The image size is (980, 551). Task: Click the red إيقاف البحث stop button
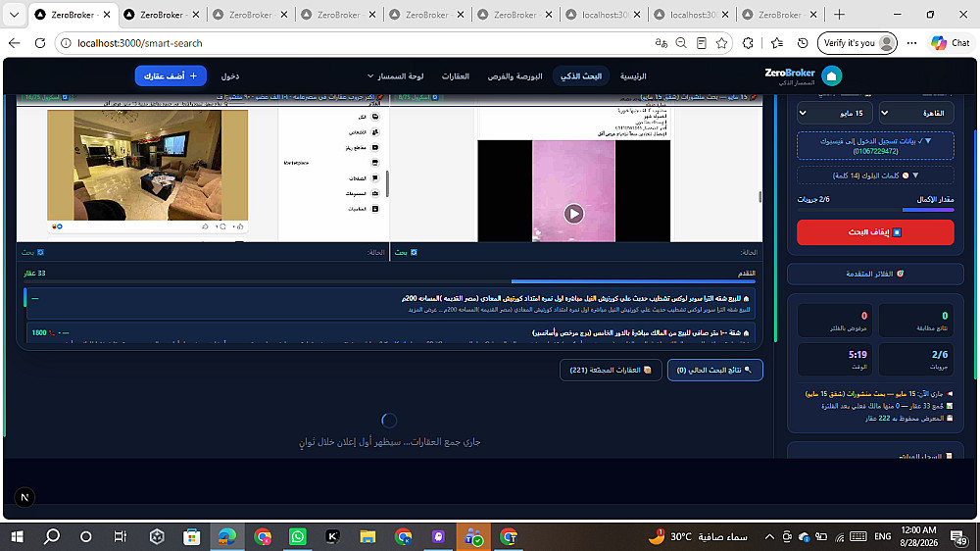click(875, 232)
